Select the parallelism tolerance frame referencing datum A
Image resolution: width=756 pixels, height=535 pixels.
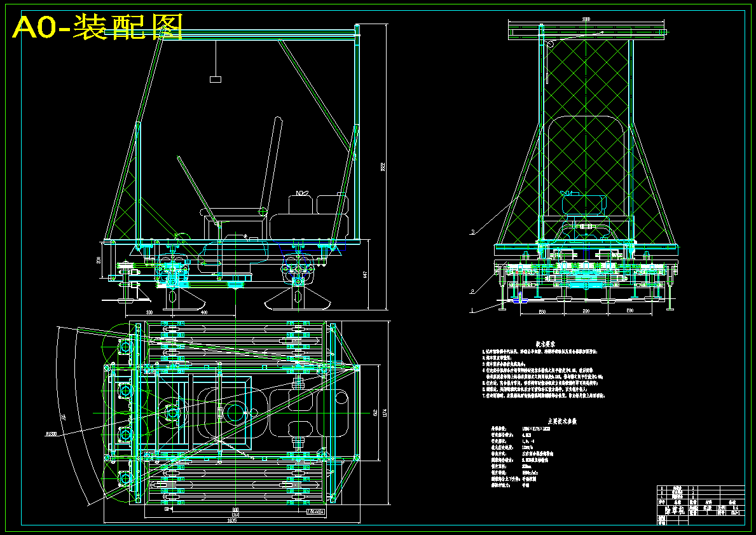coord(315,511)
